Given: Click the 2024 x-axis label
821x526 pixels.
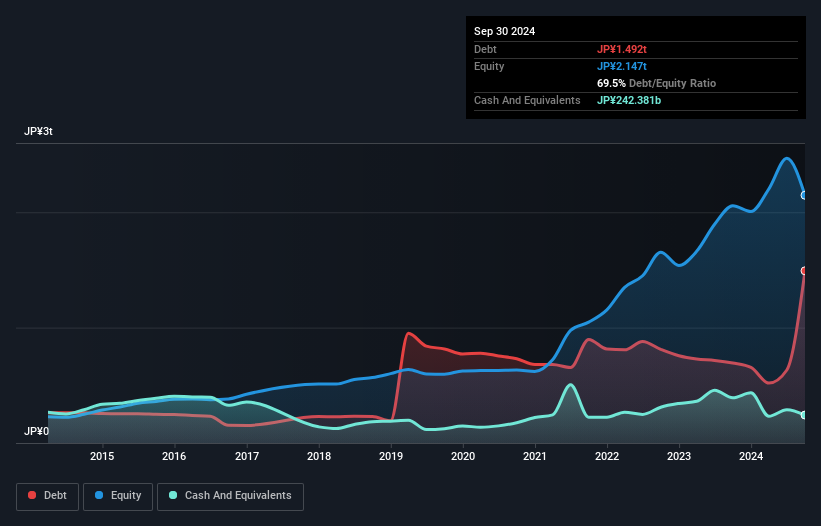Looking at the screenshot, I should [x=751, y=456].
